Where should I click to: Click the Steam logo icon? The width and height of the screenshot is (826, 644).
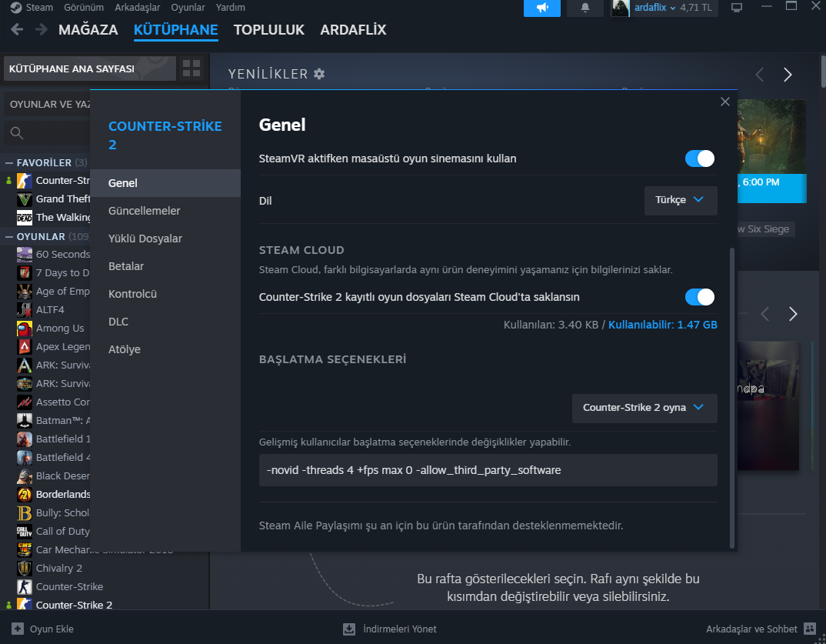click(x=16, y=8)
